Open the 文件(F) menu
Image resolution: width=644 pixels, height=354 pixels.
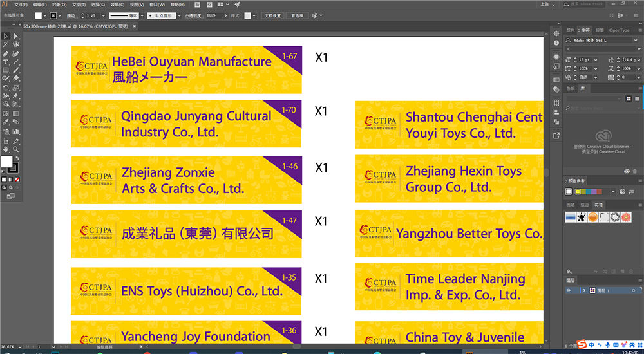(x=21, y=5)
